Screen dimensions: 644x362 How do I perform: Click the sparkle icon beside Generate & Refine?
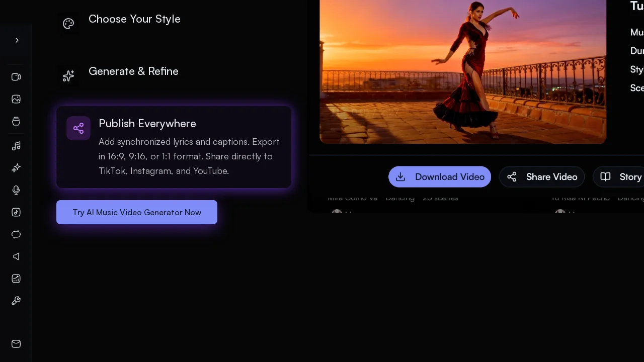[x=68, y=76]
